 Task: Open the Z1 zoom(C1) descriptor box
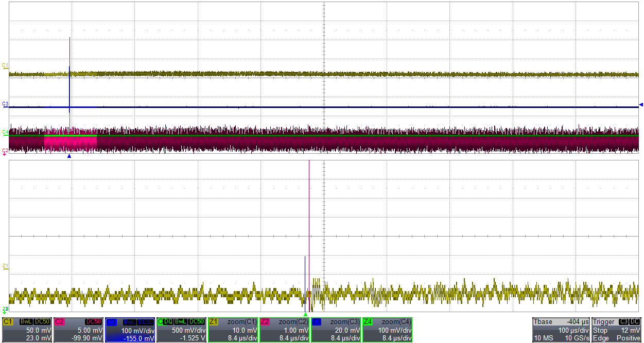[x=233, y=330]
